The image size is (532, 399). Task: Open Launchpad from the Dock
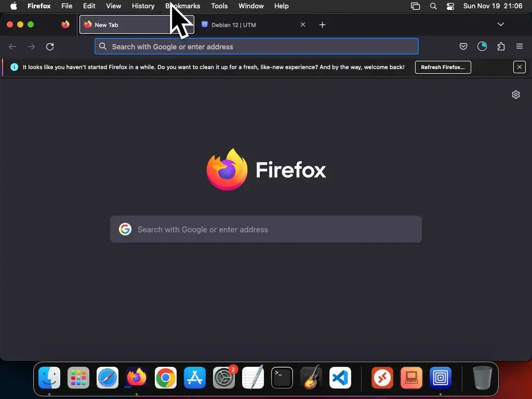78,378
